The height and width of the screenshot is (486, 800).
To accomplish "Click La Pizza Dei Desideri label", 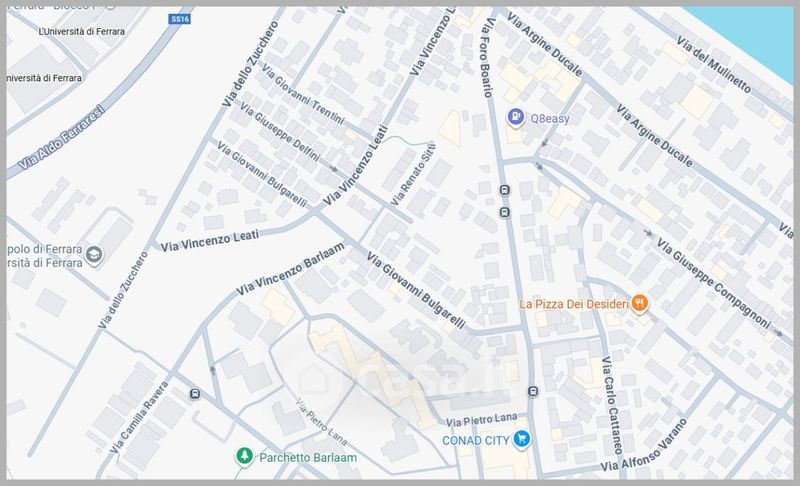I will pos(574,304).
